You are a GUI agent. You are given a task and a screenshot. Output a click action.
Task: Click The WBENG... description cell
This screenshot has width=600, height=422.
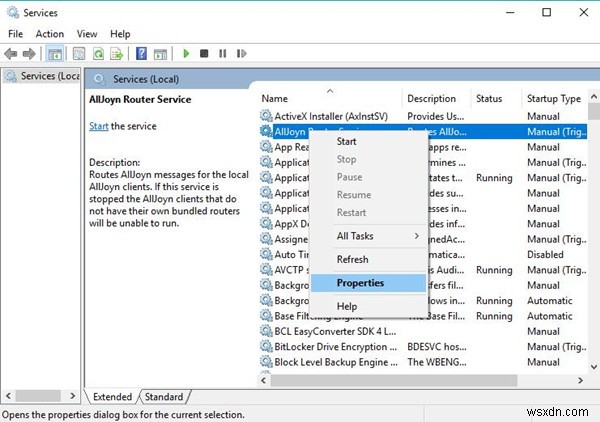point(437,362)
